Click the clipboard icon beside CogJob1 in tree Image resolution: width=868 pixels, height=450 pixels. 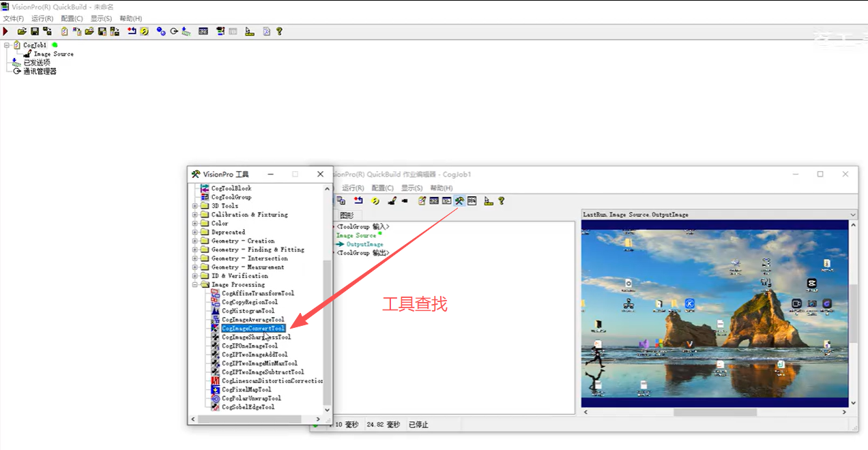click(x=17, y=45)
